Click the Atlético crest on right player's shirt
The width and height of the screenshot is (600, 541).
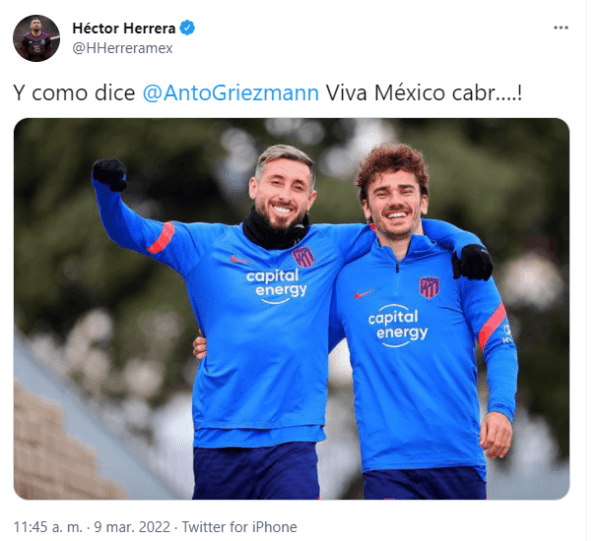[429, 287]
